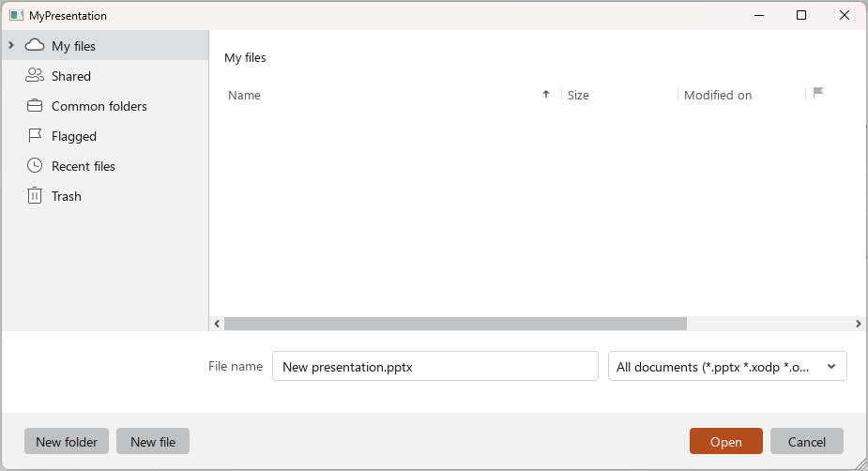Click the trash can icon in sidebar

point(35,195)
